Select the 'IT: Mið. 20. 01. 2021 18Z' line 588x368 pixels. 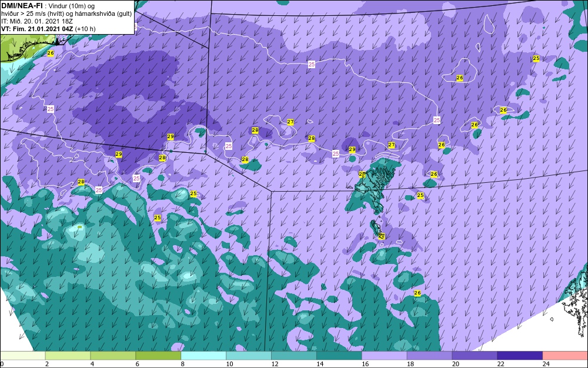(36, 21)
